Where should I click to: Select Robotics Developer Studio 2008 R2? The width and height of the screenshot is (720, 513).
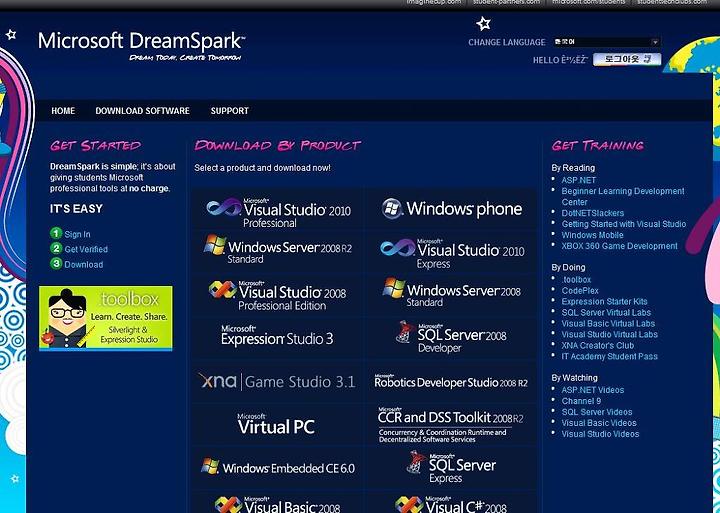[x=451, y=381]
